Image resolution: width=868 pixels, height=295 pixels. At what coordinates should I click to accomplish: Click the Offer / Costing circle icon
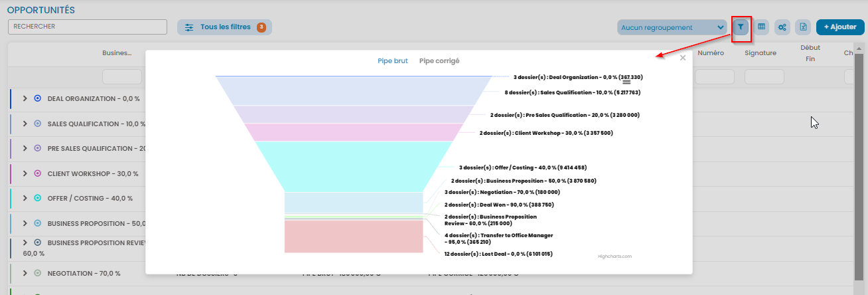point(38,198)
